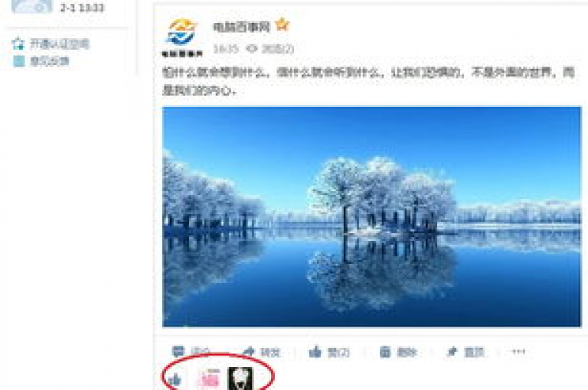Click the yellow star badge beside author name
The image size is (588, 390).
tap(282, 24)
